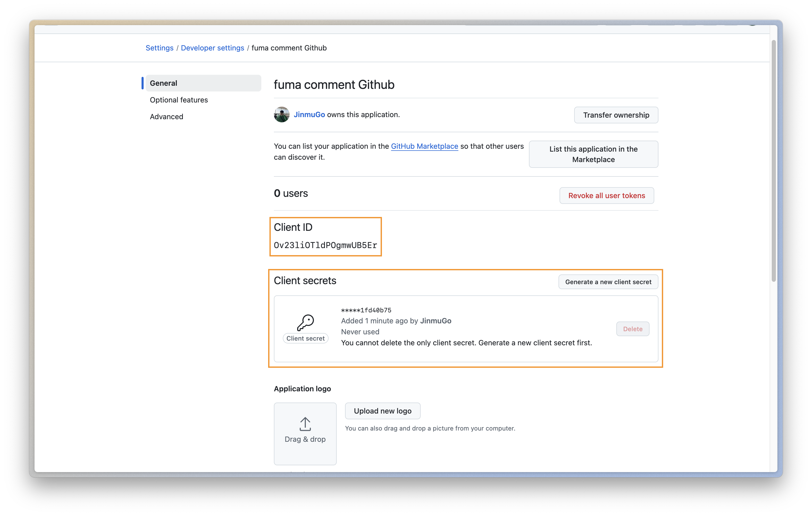Click List this application in the Marketplace
This screenshot has height=516, width=812.
click(593, 154)
